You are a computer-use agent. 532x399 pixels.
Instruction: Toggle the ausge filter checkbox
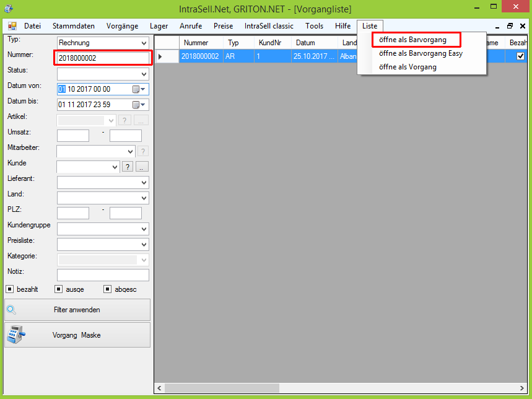point(59,289)
